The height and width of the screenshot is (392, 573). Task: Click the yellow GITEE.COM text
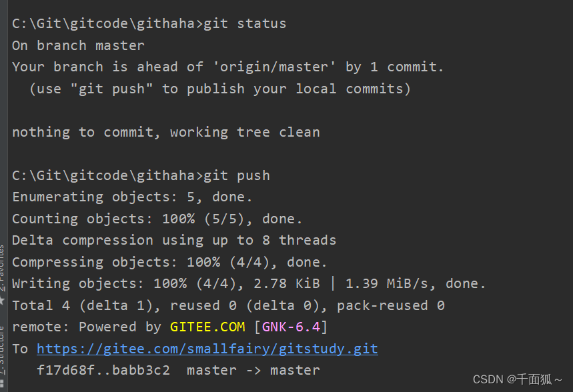click(207, 327)
